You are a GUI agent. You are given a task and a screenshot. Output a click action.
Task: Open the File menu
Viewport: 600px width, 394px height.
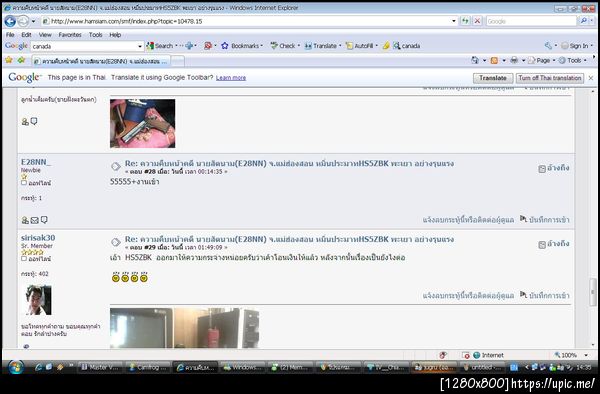(x=10, y=35)
